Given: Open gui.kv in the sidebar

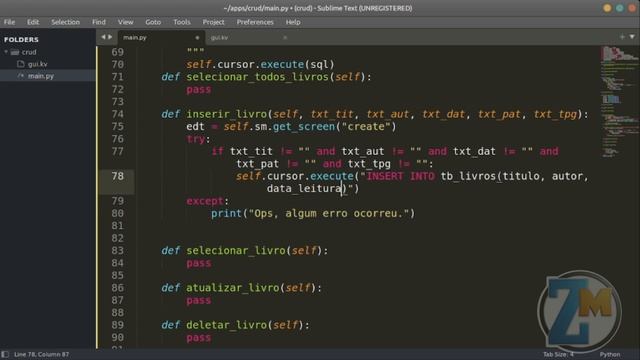Looking at the screenshot, I should point(38,64).
